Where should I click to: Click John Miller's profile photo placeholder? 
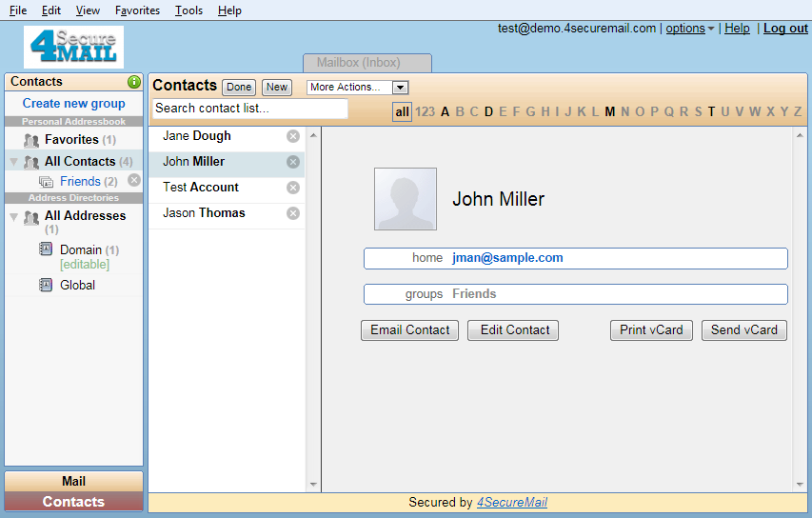pyautogui.click(x=405, y=199)
